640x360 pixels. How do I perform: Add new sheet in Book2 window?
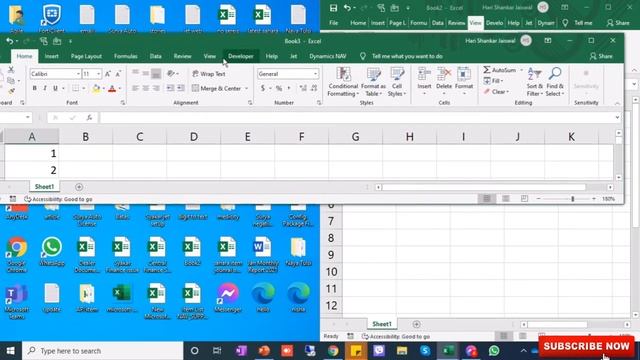tap(416, 324)
